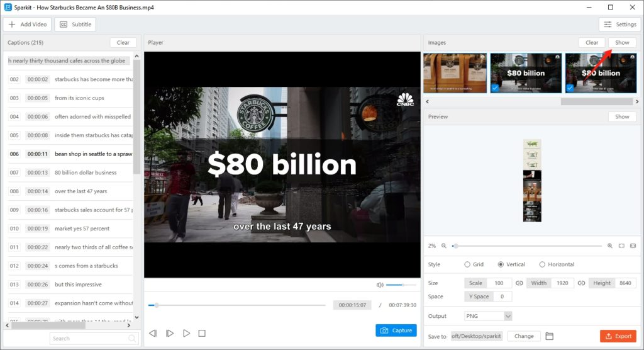Select Horizontal style

[x=557, y=264]
